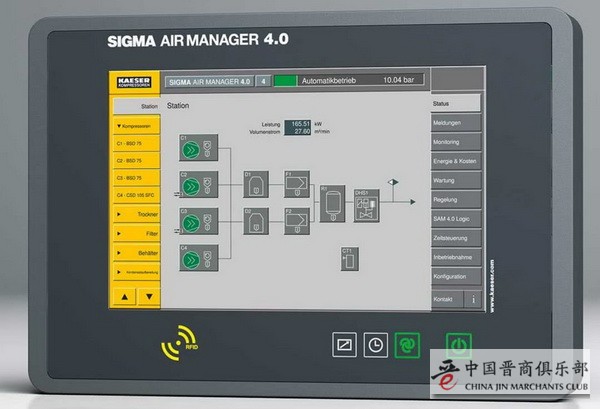600x409 pixels.
Task: Select the CT1 condensate treatment icon
Action: tap(349, 259)
